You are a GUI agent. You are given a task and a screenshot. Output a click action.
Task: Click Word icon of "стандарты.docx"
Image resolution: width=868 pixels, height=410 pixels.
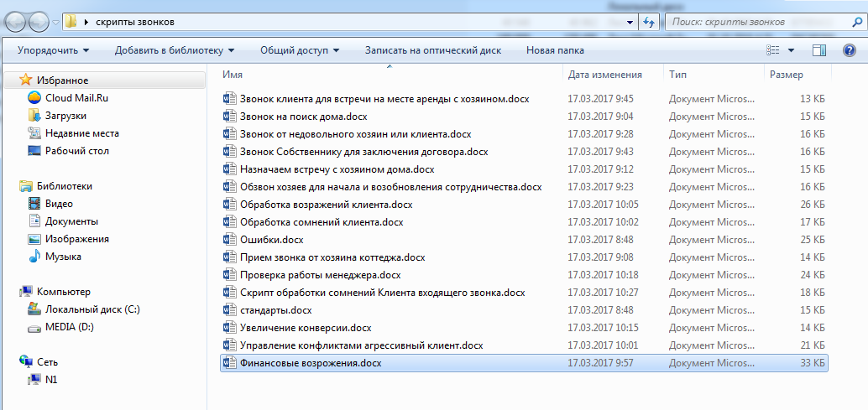229,310
